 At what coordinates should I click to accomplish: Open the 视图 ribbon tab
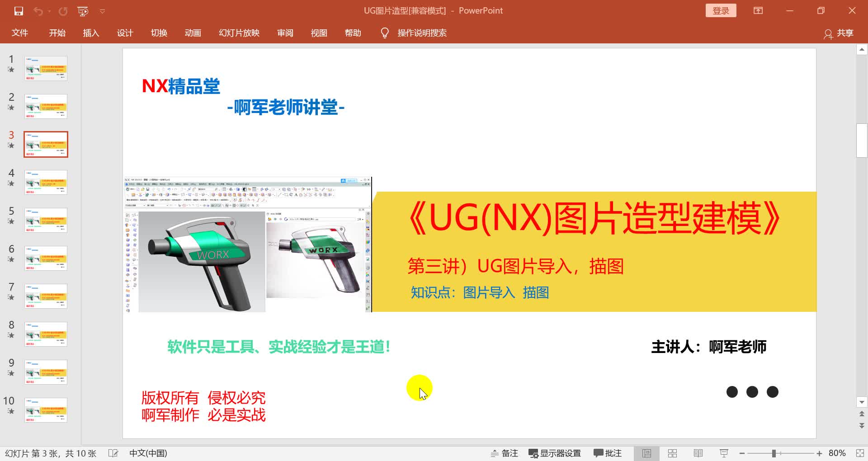coord(319,33)
